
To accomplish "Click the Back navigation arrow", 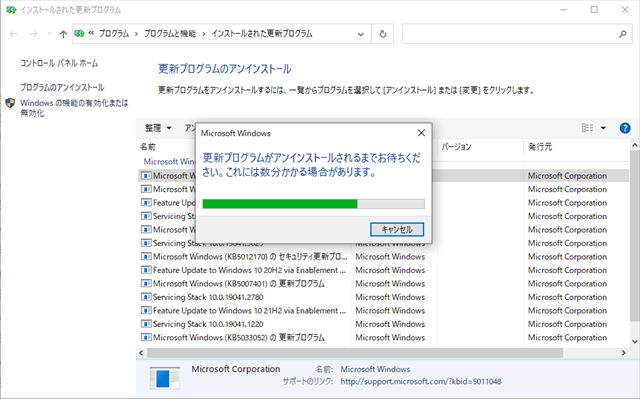I will click(x=13, y=34).
